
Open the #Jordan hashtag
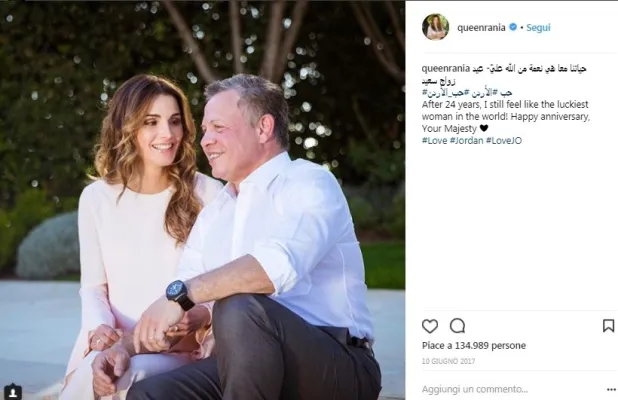click(x=467, y=141)
